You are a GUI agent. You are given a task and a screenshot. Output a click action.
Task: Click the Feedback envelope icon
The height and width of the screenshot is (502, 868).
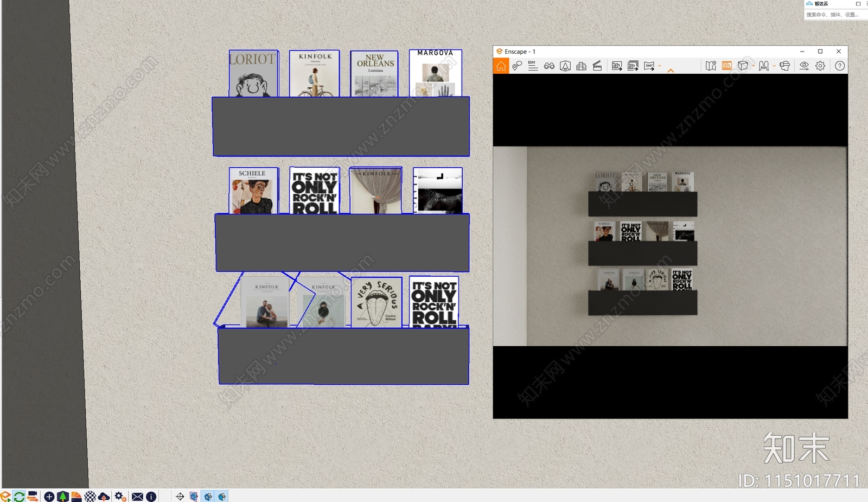coord(137,496)
